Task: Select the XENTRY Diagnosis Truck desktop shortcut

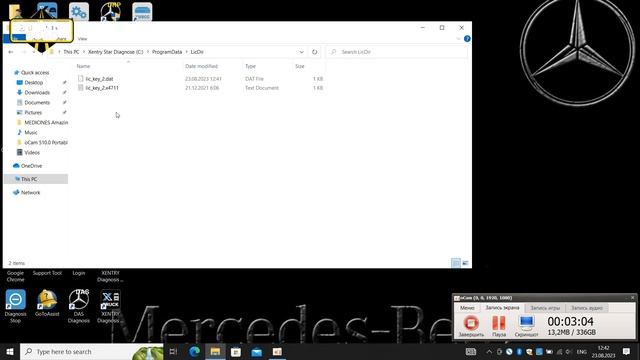Action: 110,306
